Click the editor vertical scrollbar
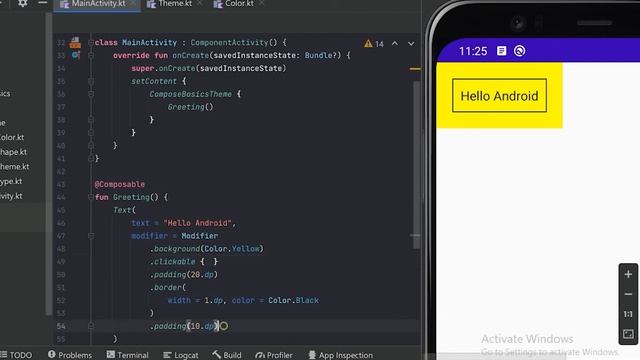The image size is (640, 360). click(x=416, y=165)
